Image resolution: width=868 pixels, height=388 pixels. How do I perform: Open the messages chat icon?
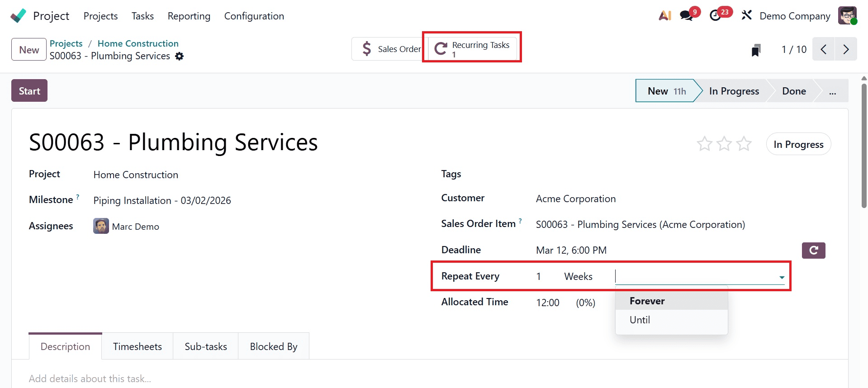coord(686,16)
